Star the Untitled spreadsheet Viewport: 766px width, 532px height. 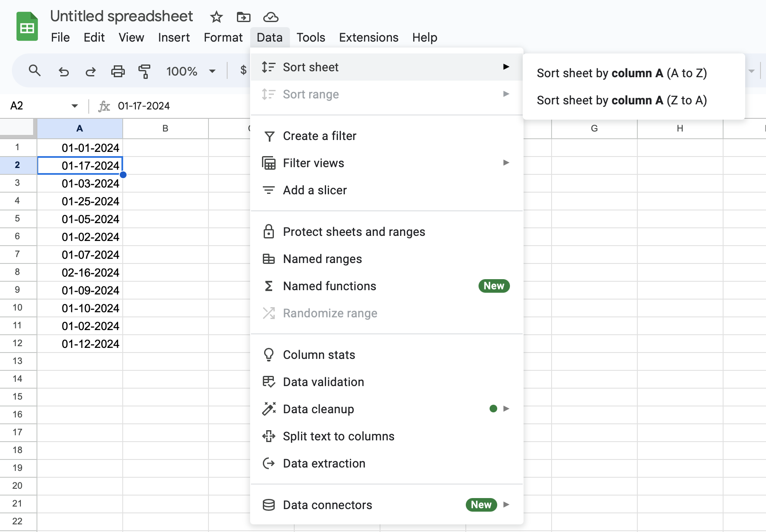[x=217, y=17]
